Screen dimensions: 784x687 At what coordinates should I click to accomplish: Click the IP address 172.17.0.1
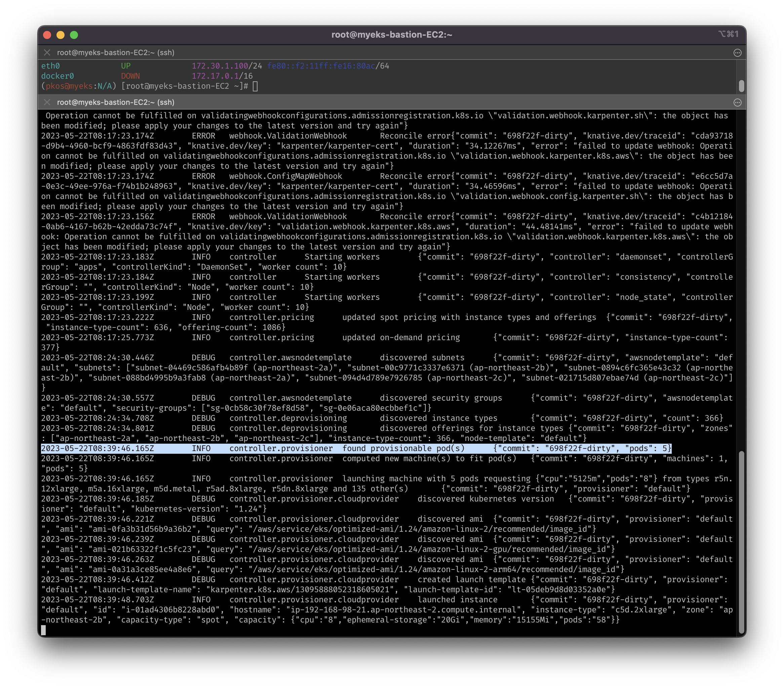click(x=215, y=76)
